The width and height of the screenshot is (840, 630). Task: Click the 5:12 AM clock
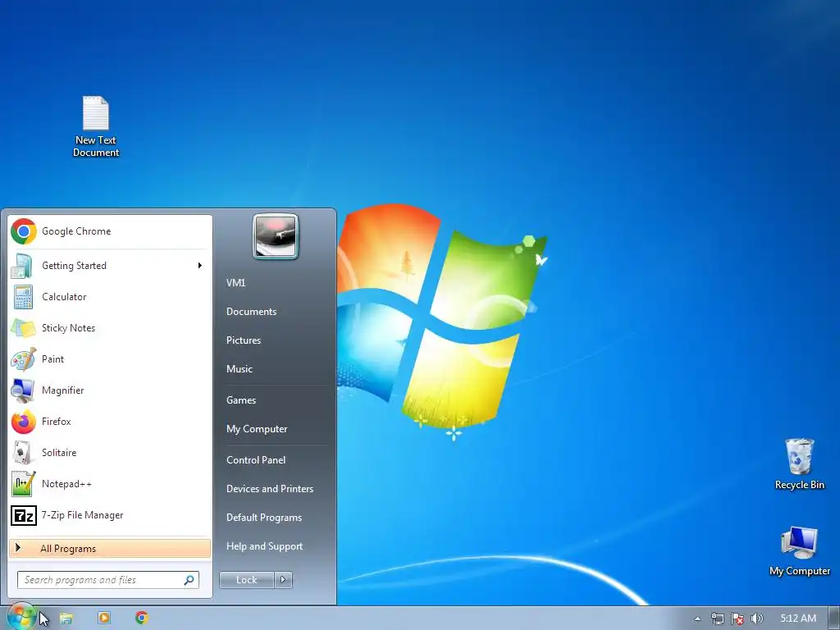tap(798, 619)
